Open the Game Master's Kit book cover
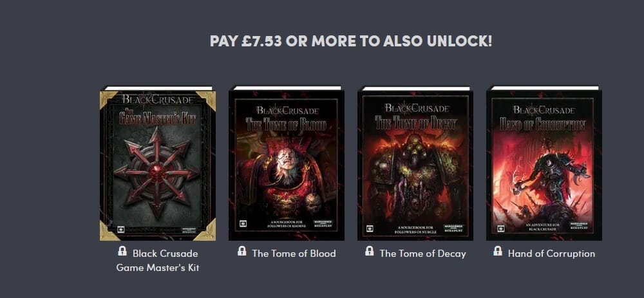The width and height of the screenshot is (644, 298). click(x=158, y=163)
